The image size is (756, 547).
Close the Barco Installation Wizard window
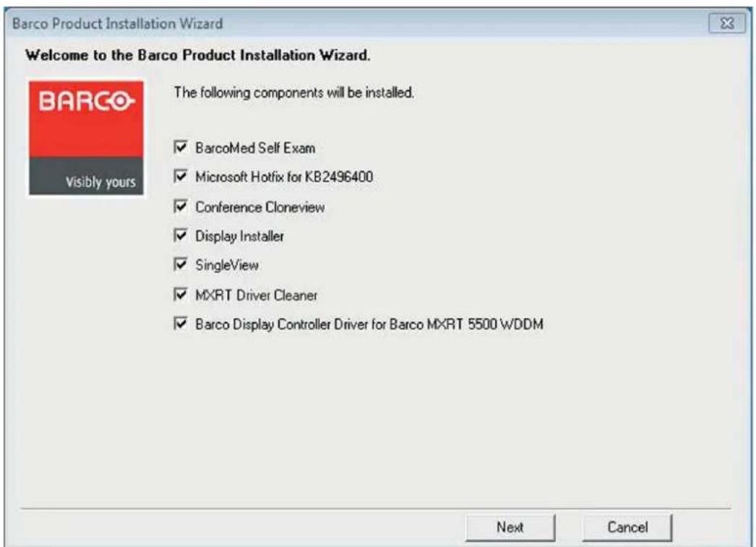(726, 22)
